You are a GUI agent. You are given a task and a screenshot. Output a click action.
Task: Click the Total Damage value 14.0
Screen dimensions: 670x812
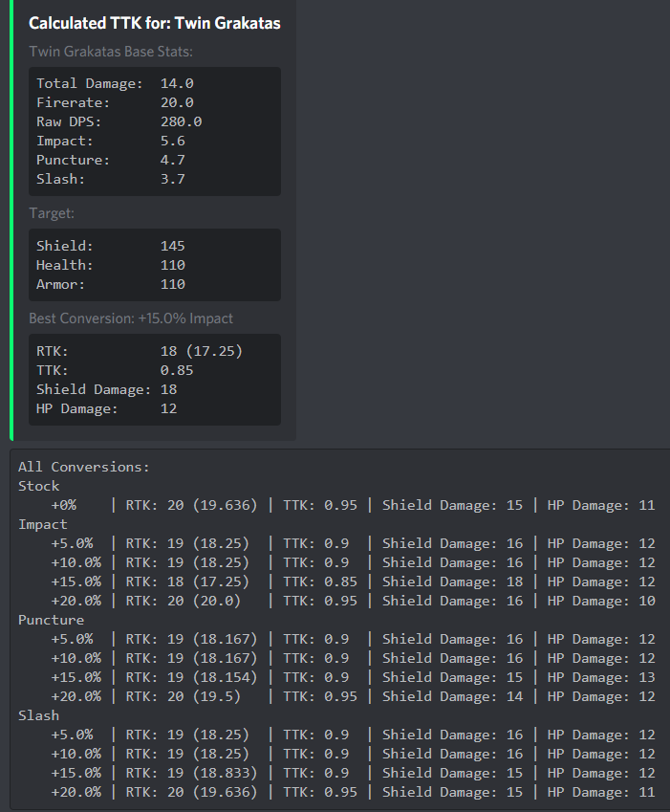coord(177,83)
